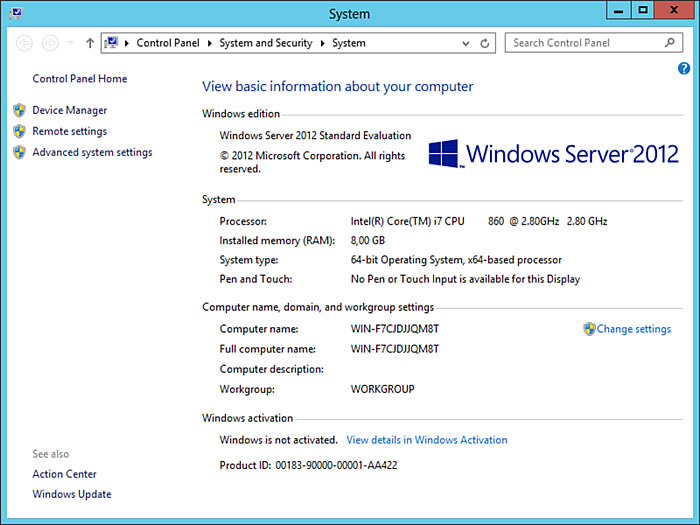Close the System window
700x525 pixels.
coord(674,10)
